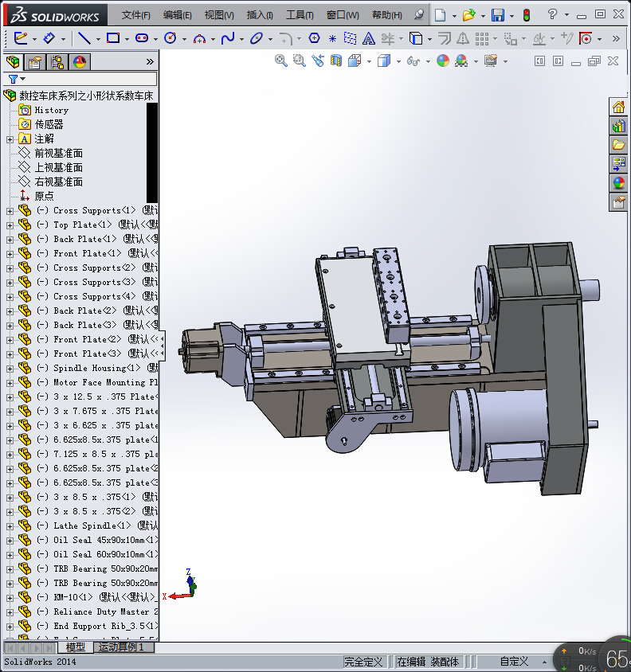Select the Rectangle sketch tool
This screenshot has height=672, width=631.
(x=113, y=38)
